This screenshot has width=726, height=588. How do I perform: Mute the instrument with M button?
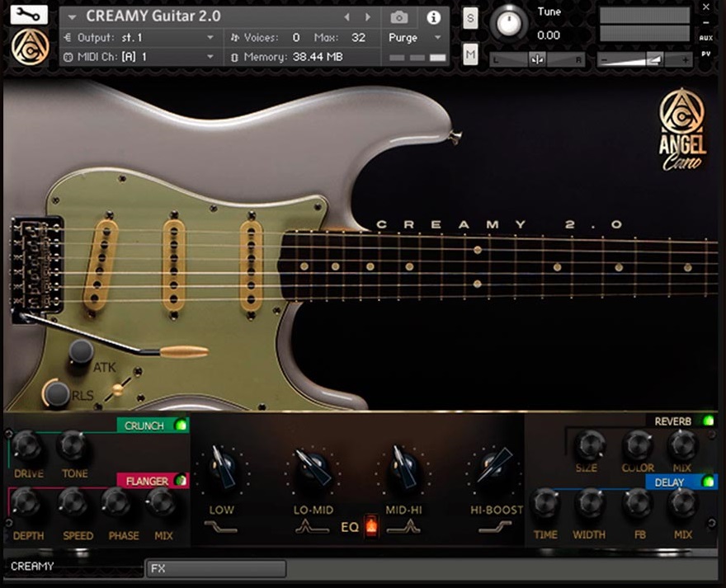pyautogui.click(x=470, y=54)
